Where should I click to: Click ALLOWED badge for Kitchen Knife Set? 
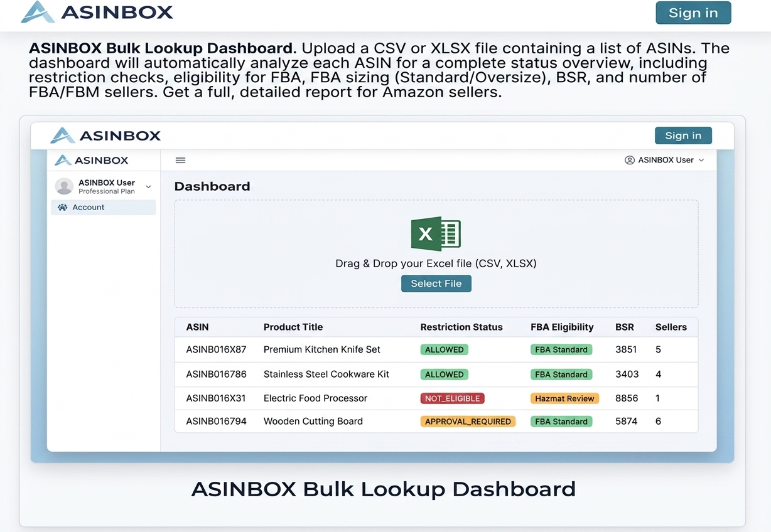(444, 349)
